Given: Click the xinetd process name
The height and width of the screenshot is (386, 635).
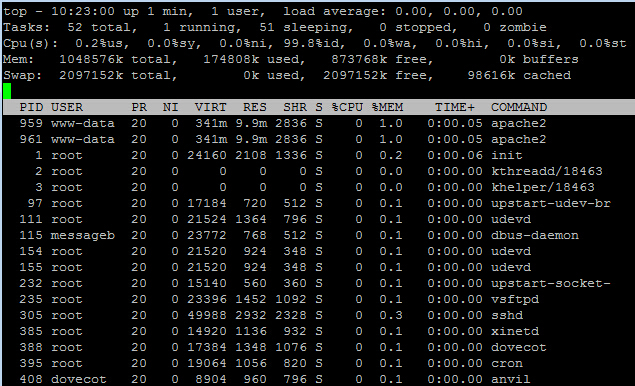Looking at the screenshot, I should [x=515, y=331].
